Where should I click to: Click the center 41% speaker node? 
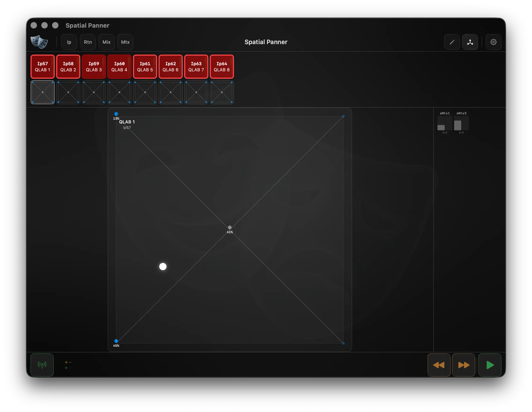(230, 228)
